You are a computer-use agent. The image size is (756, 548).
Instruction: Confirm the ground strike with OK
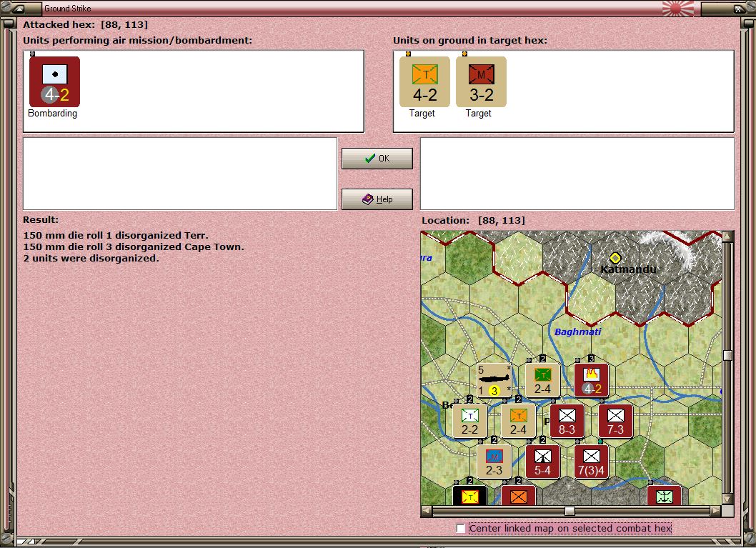pyautogui.click(x=377, y=159)
